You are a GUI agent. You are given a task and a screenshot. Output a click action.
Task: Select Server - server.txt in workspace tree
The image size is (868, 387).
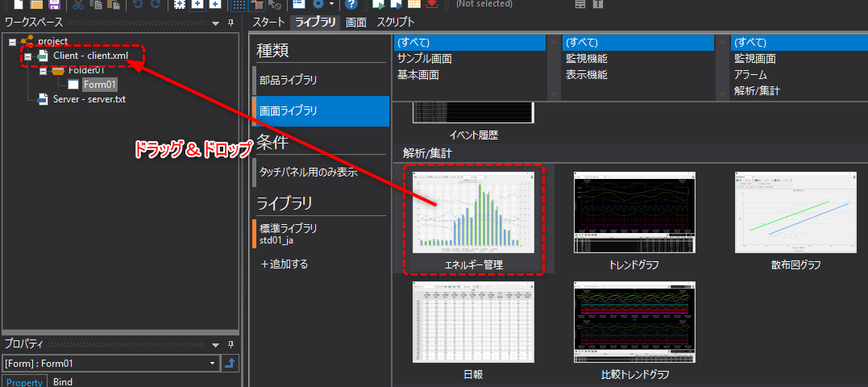coord(89,99)
